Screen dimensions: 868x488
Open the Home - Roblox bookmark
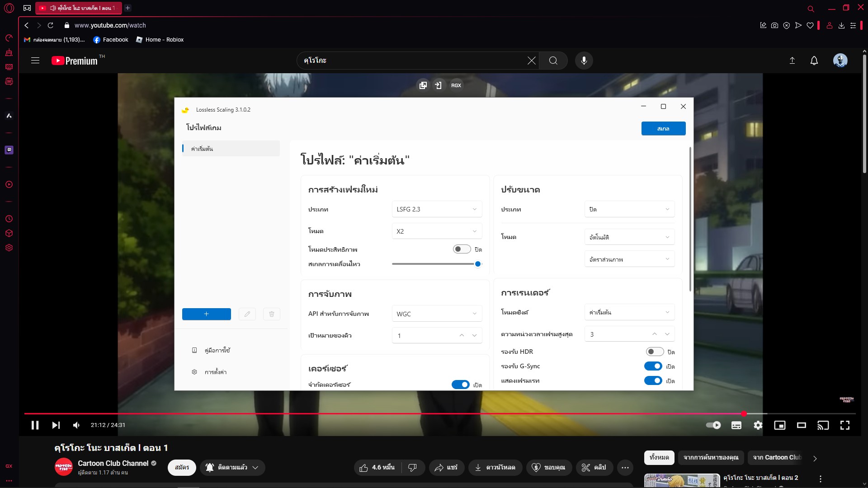[x=160, y=40]
